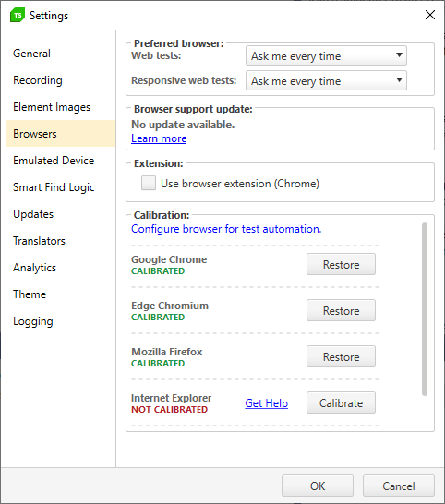Open the Translators section
445x504 pixels.
coord(60,240)
